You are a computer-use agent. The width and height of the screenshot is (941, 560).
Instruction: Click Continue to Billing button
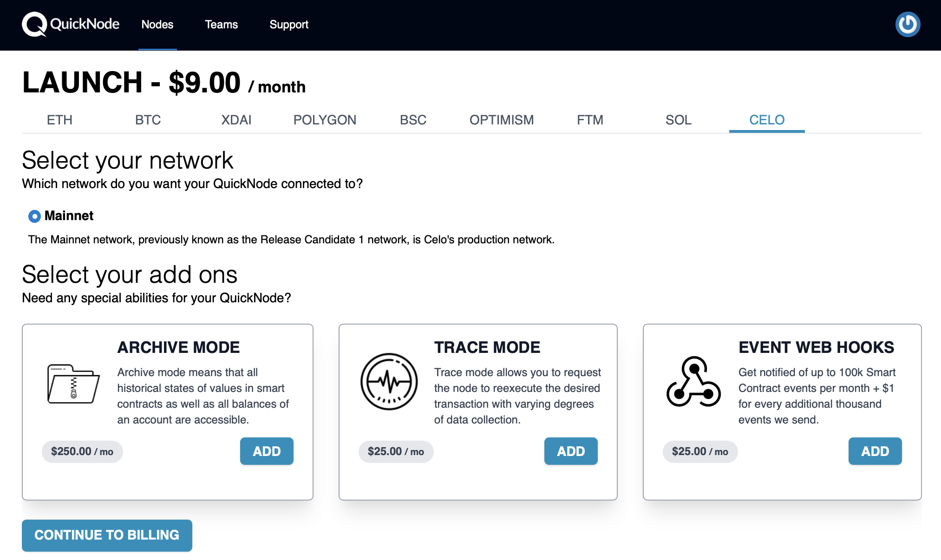[107, 535]
